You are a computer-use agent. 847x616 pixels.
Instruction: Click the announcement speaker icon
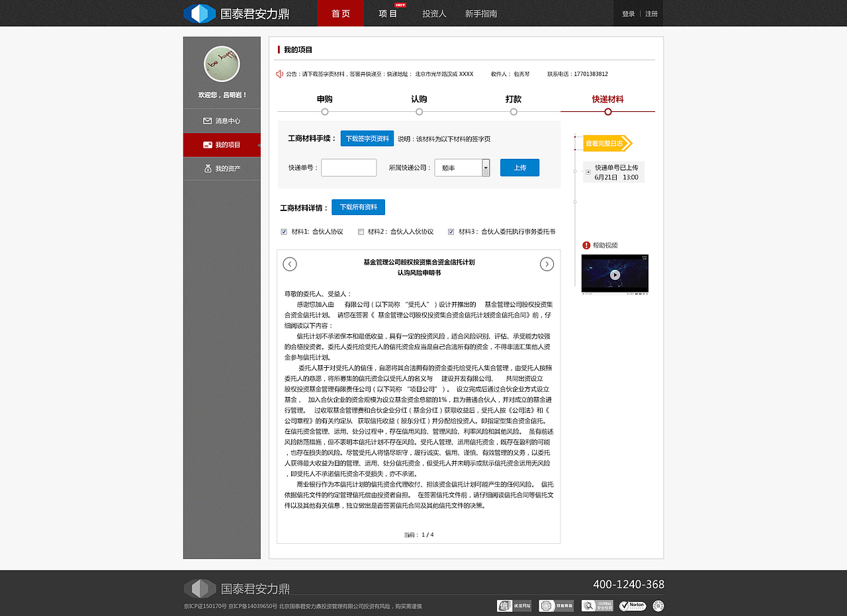pos(279,73)
